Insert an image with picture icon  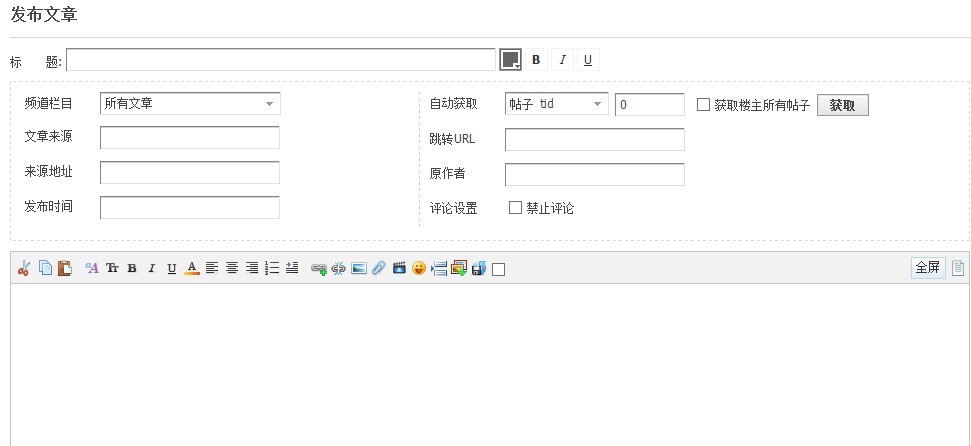359,268
